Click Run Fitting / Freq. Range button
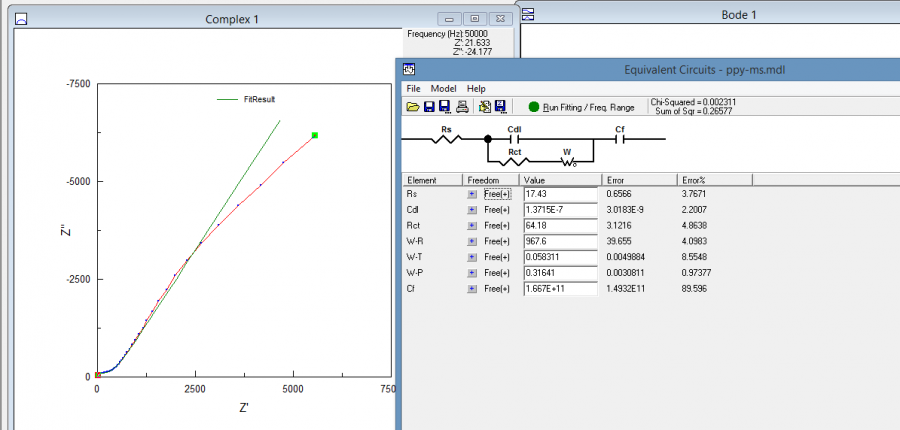 tap(581, 107)
